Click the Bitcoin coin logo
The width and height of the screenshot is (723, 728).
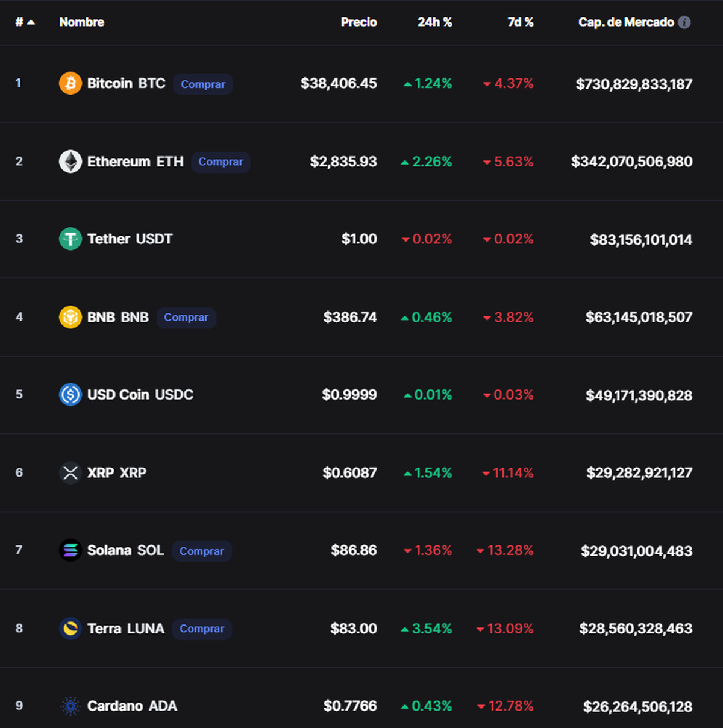70,83
